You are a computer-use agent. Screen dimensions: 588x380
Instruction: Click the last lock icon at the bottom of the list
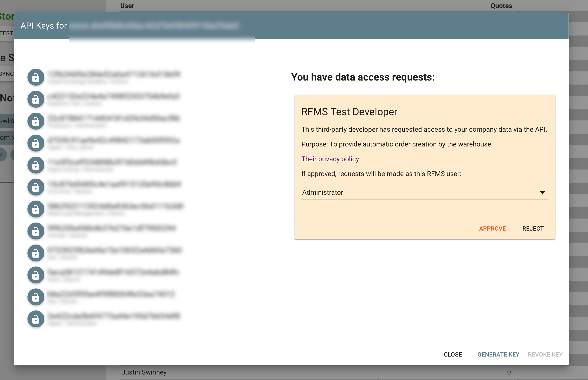coord(36,319)
